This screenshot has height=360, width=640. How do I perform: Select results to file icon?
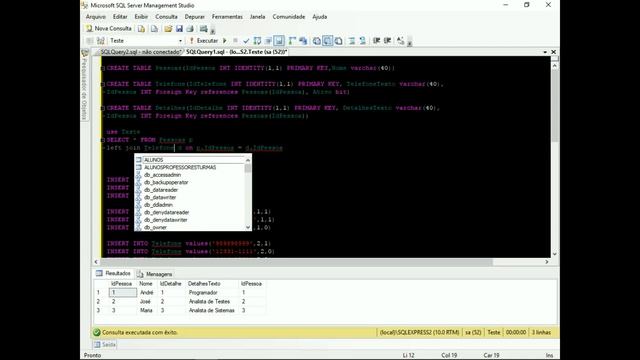(x=338, y=41)
